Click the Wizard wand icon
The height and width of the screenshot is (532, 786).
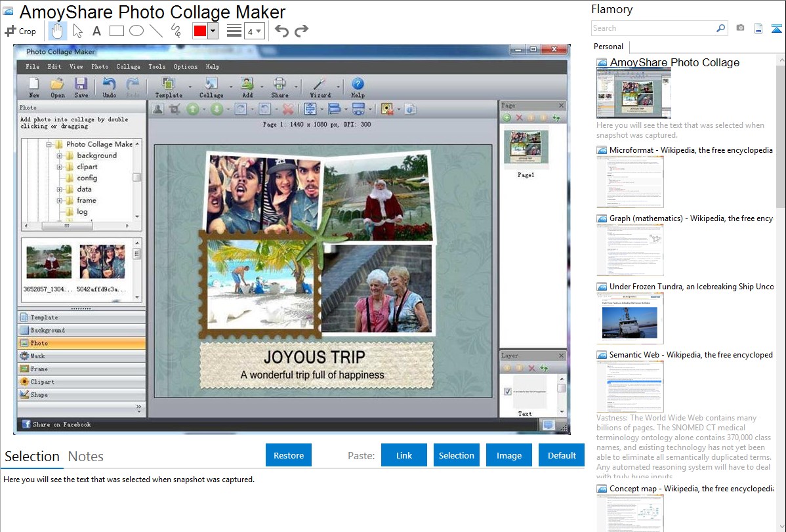click(320, 87)
